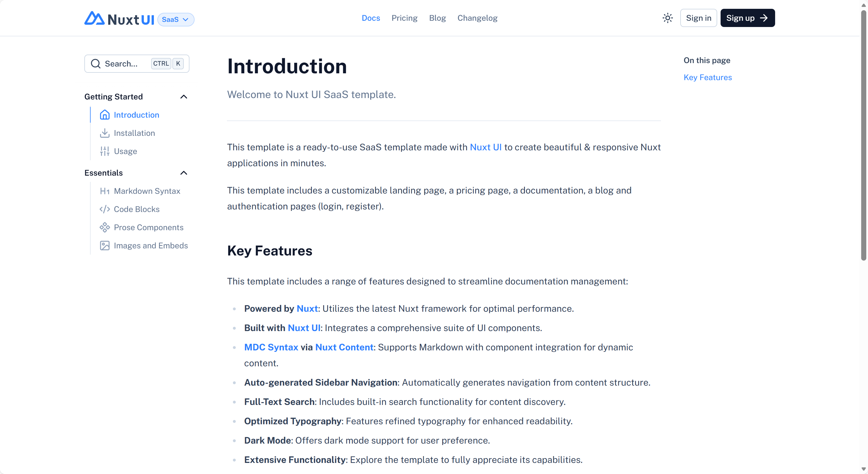Open the Blog section
The height and width of the screenshot is (474, 868).
pyautogui.click(x=437, y=18)
